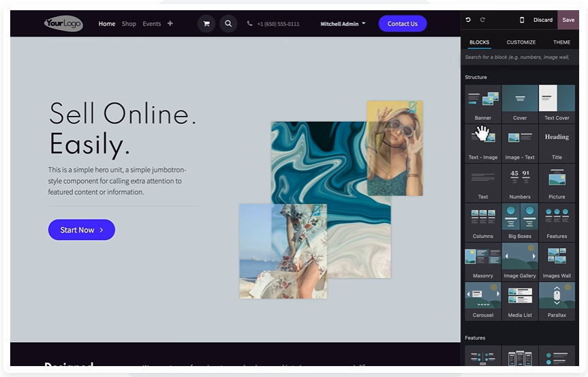Open the search magnifier icon
This screenshot has height=377, width=588.
(x=228, y=24)
